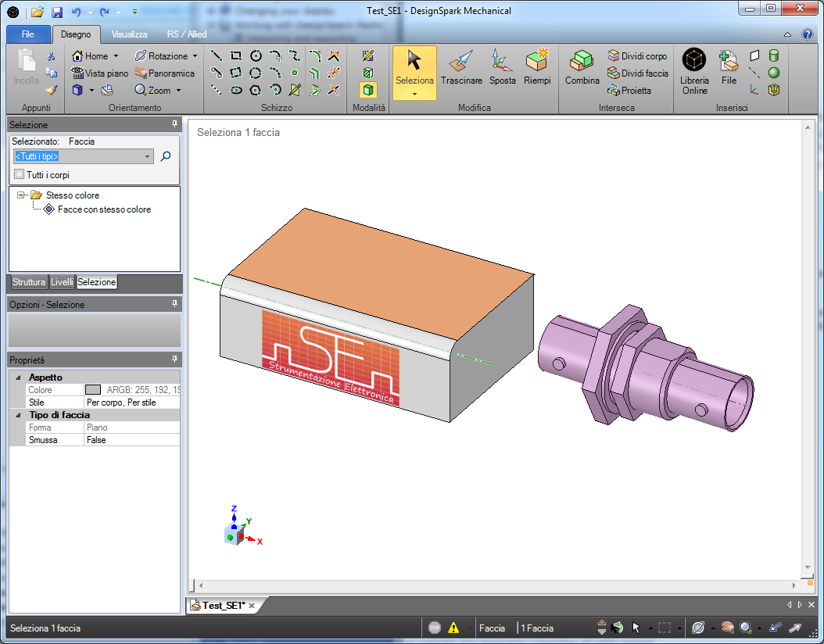
Task: Open the Combina tool
Action: coord(582,68)
